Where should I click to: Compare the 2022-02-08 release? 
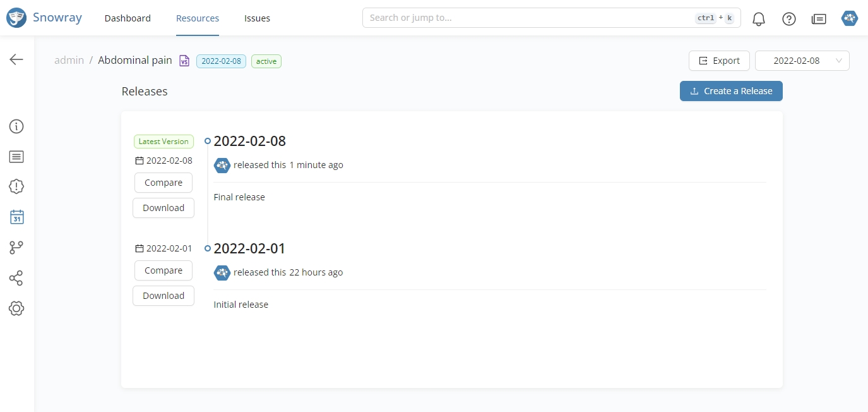tap(163, 183)
